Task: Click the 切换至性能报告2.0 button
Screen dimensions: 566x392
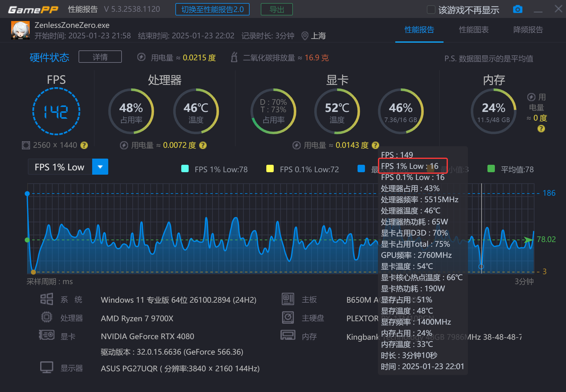Action: coord(212,9)
